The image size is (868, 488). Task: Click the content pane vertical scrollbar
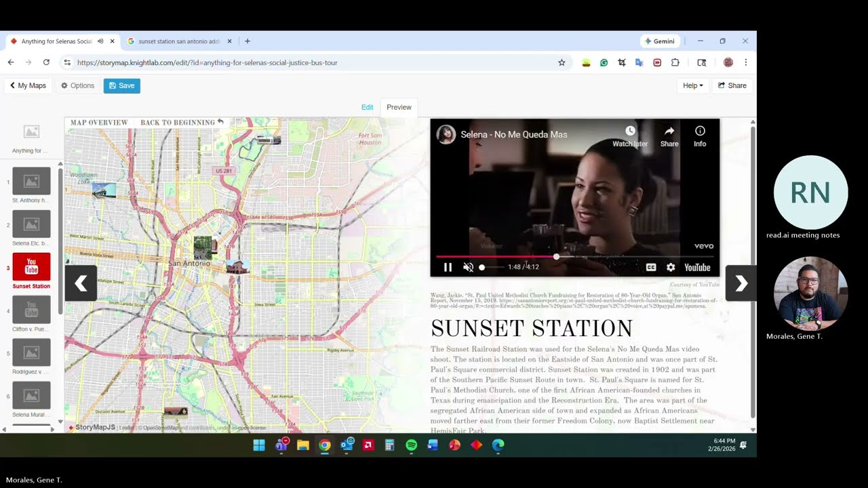coord(752,271)
